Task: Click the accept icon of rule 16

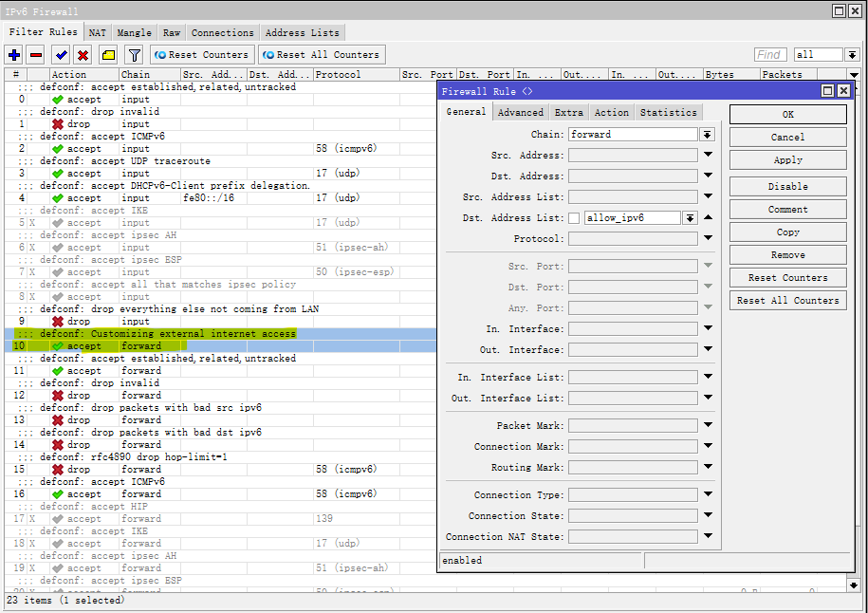Action: point(58,494)
